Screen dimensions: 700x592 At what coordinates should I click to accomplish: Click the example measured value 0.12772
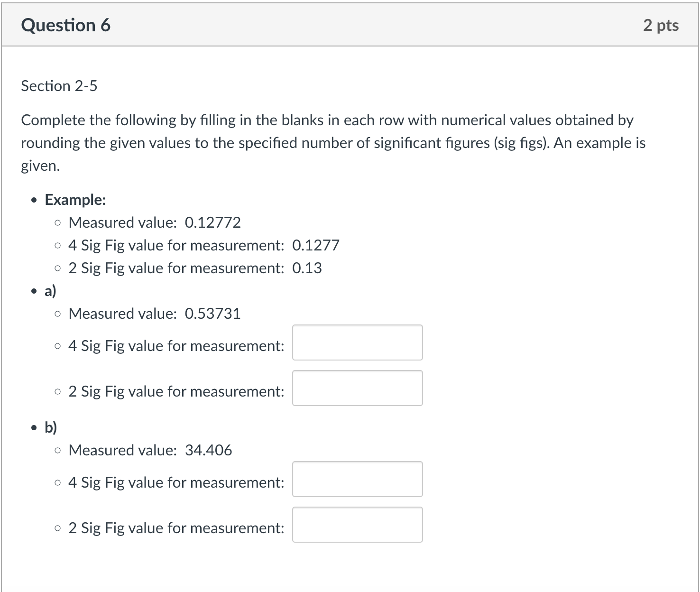(213, 222)
